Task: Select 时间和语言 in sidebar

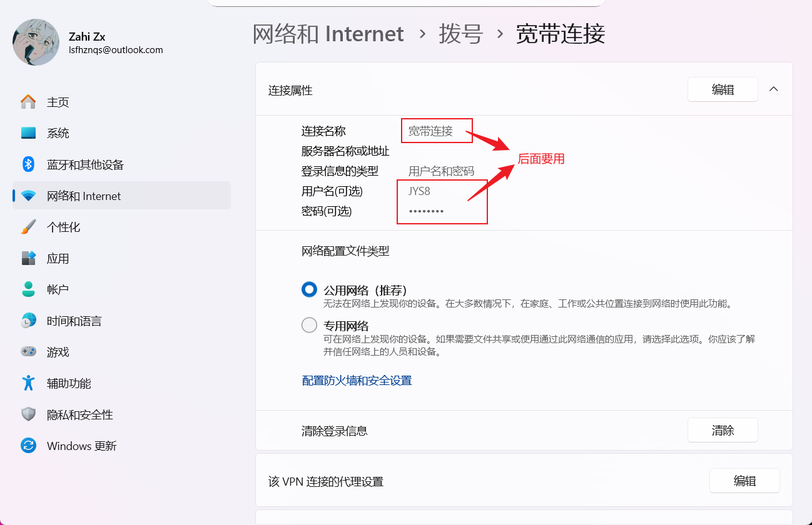Action: click(29, 320)
